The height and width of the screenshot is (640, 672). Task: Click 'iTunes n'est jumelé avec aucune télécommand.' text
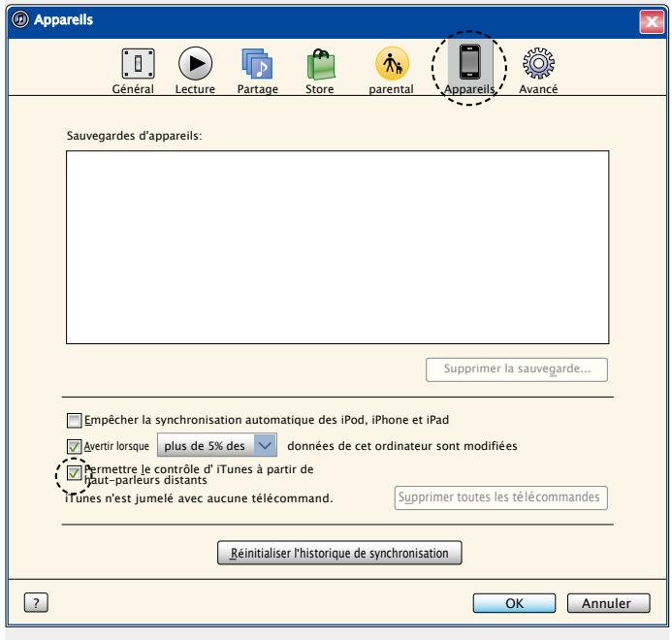[x=199, y=498]
